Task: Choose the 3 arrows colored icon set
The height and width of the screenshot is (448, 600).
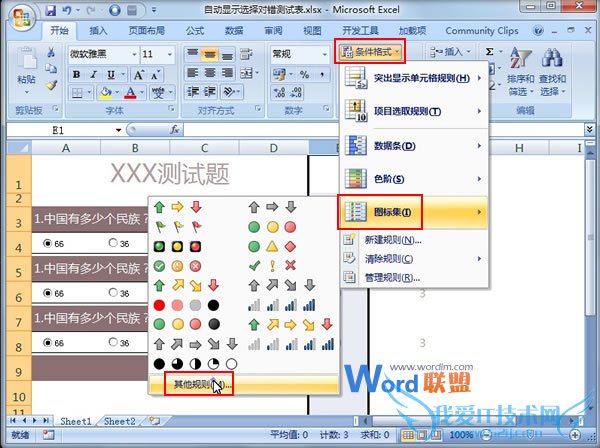Action: 178,207
